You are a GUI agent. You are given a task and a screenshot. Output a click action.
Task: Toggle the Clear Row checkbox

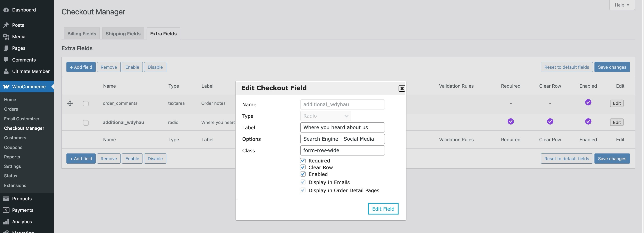[x=303, y=167]
